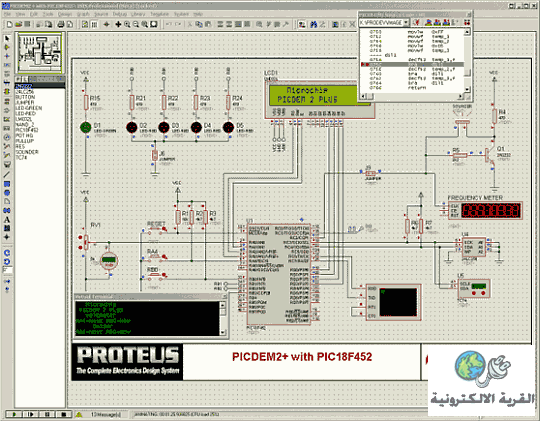The image size is (540, 421).
Task: Click the Center view plus icon
Action: click(118, 24)
